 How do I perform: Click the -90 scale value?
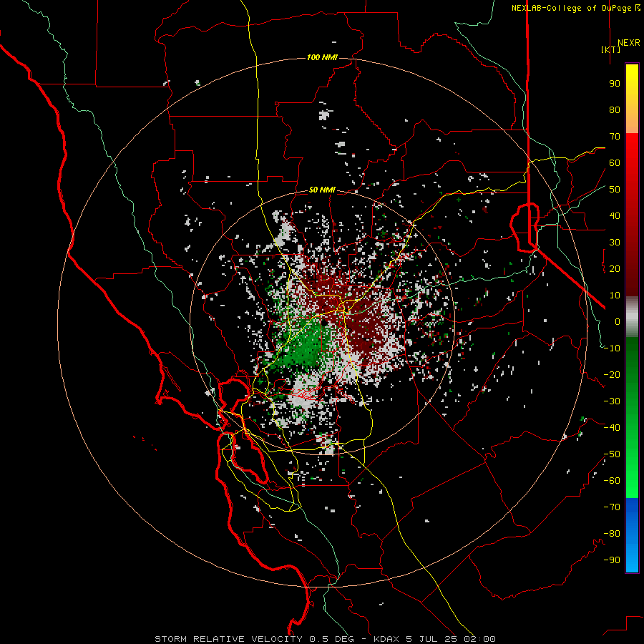pos(612,560)
